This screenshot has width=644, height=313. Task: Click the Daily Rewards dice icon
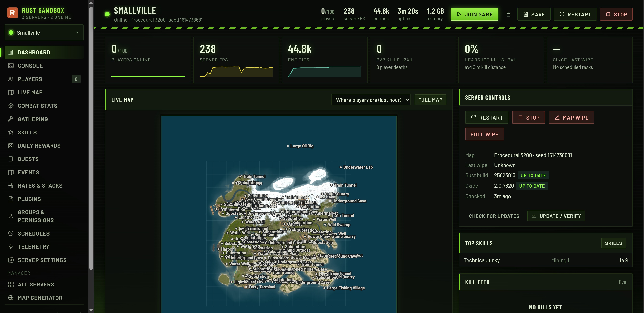11,146
